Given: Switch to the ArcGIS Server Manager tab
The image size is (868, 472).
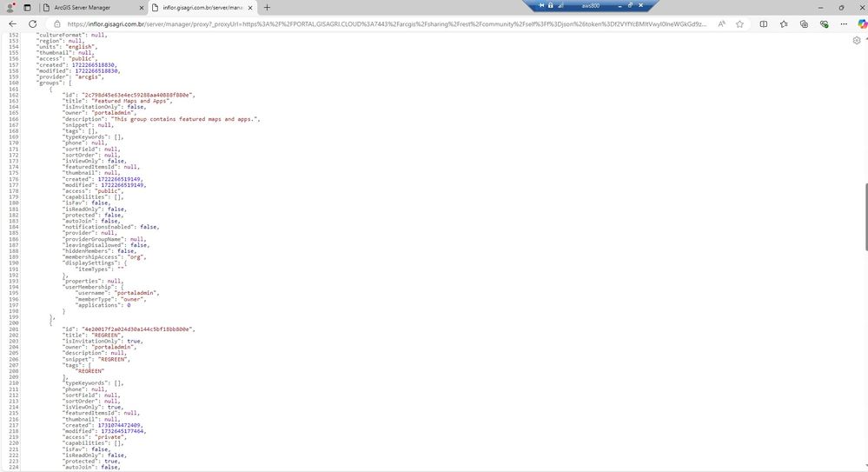Looking at the screenshot, I should 91,8.
